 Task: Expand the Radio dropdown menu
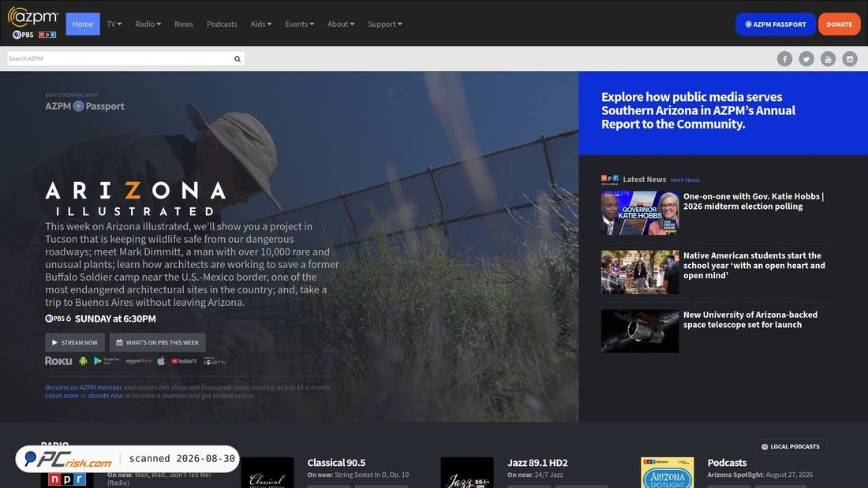tap(148, 24)
